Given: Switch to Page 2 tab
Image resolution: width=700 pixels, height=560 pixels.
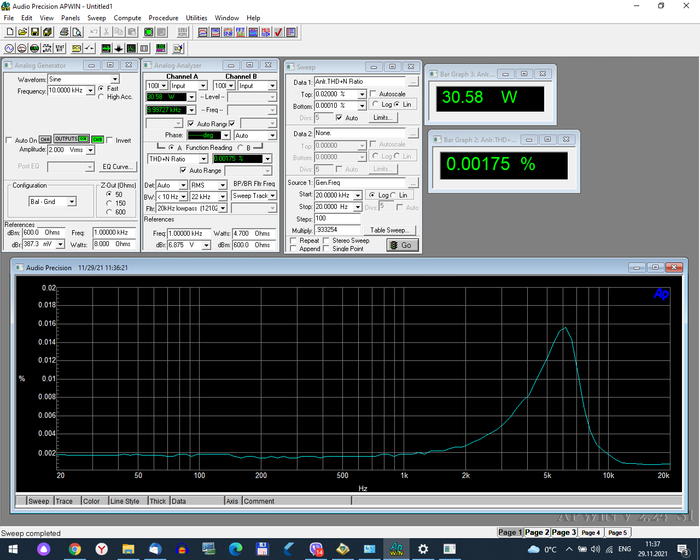Looking at the screenshot, I should (x=537, y=533).
